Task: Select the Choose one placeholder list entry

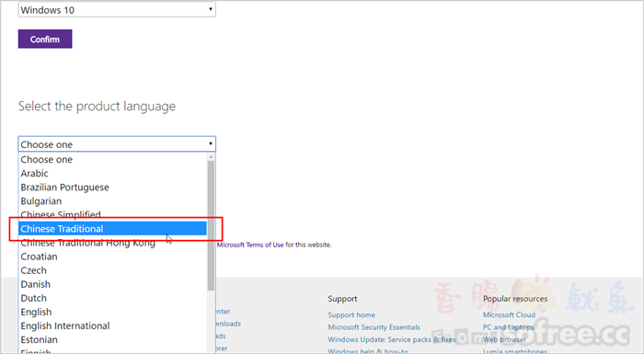Action: coord(113,159)
